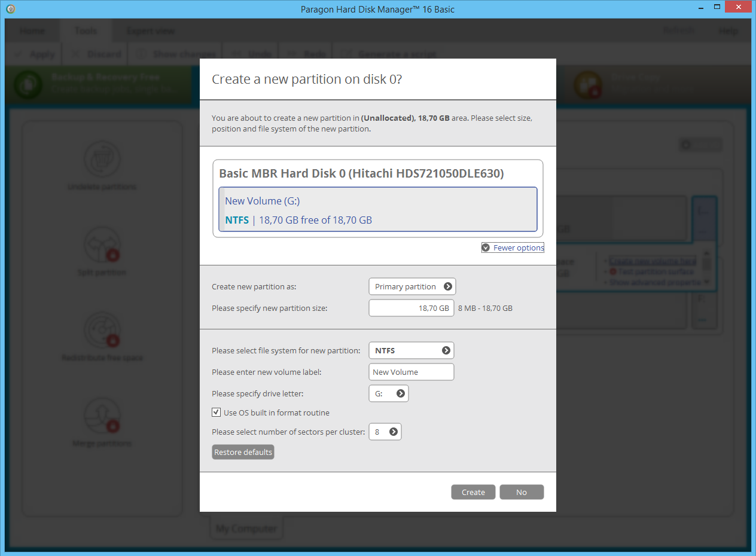Click the Paragon app icon in the title bar
756x556 pixels.
[x=10, y=9]
